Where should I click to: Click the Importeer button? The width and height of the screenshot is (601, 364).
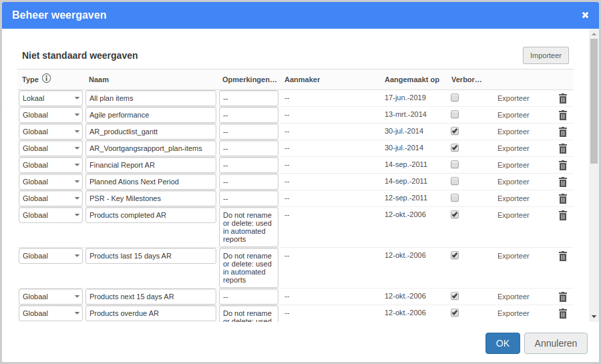tap(546, 55)
